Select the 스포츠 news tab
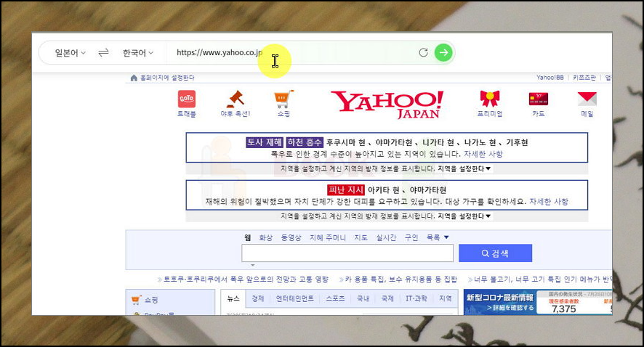This screenshot has width=644, height=347. coord(335,298)
